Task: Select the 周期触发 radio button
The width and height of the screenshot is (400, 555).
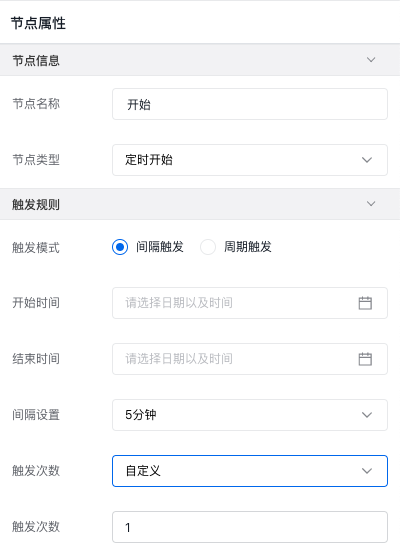Action: click(x=208, y=247)
